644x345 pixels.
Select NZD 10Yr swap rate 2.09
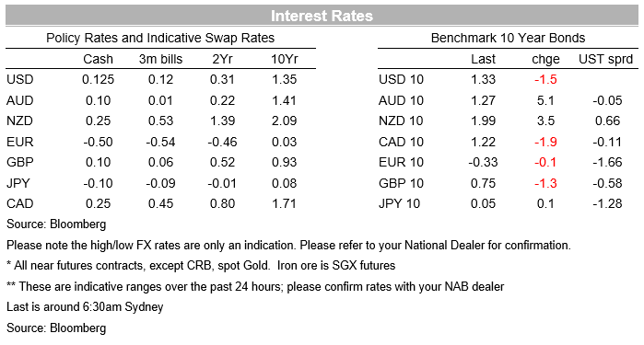click(284, 121)
